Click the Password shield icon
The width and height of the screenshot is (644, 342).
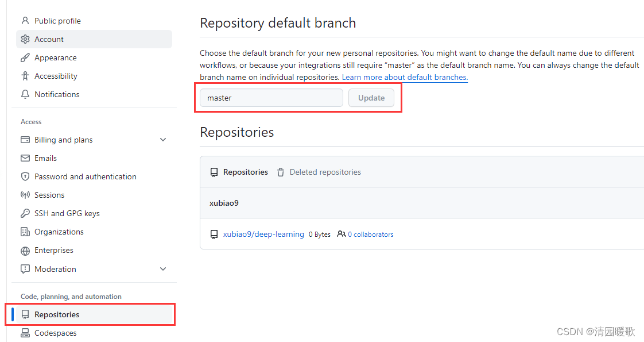tap(25, 176)
